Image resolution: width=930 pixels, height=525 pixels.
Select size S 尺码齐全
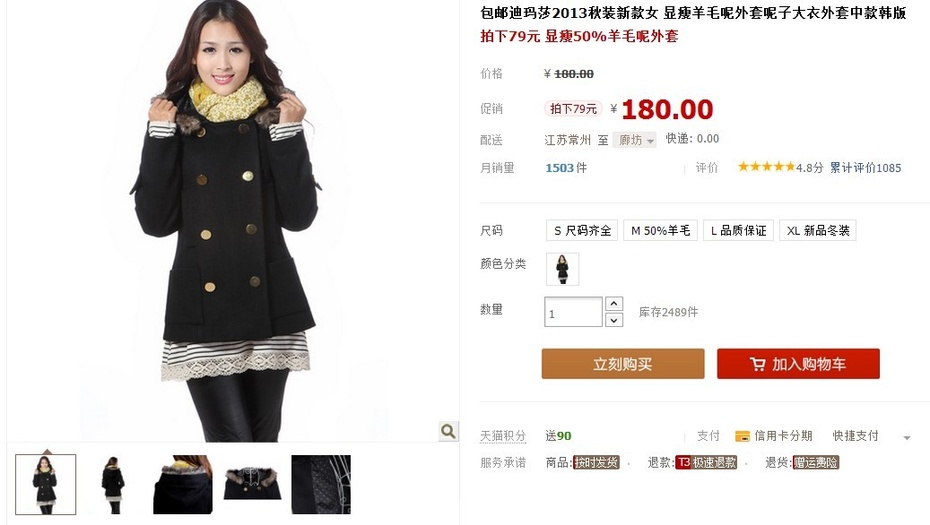[582, 230]
